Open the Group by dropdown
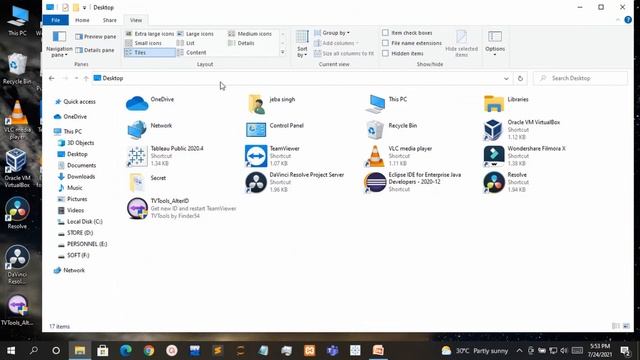This screenshot has height=360, width=640. coord(332,33)
